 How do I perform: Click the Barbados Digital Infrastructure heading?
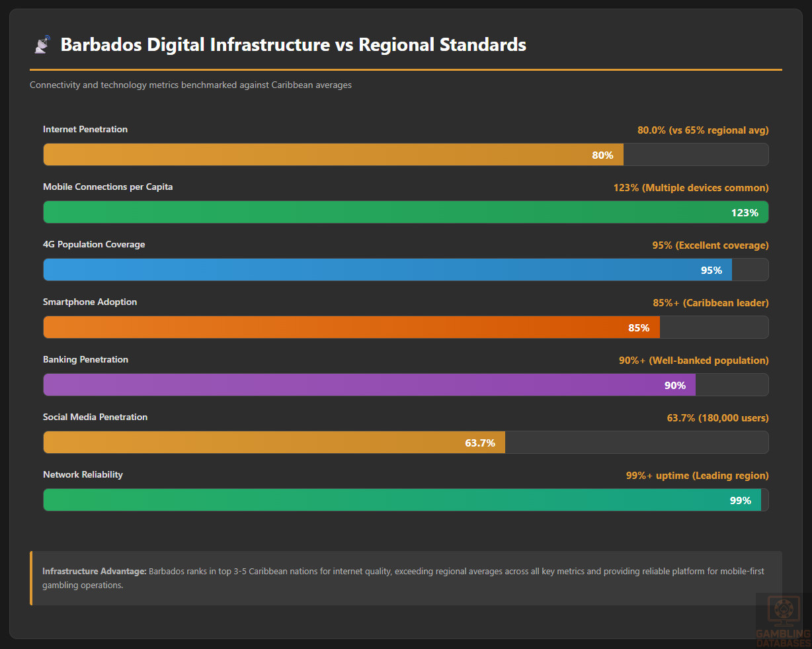pos(293,45)
